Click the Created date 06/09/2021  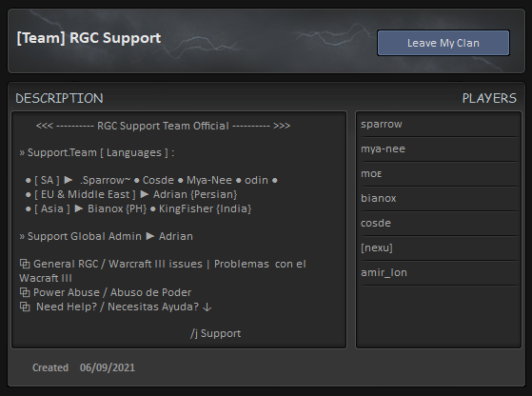click(x=108, y=367)
